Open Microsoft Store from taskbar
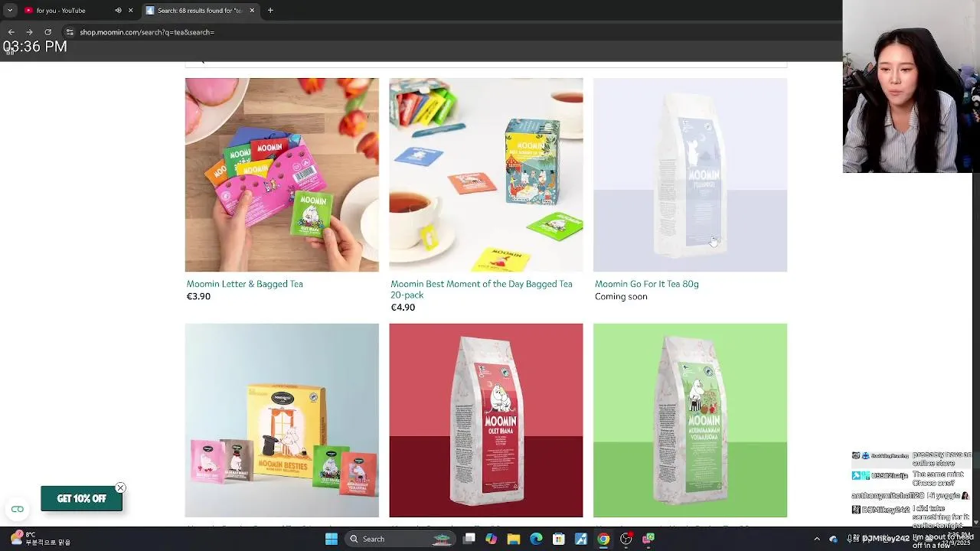This screenshot has height=551, width=980. click(x=559, y=539)
